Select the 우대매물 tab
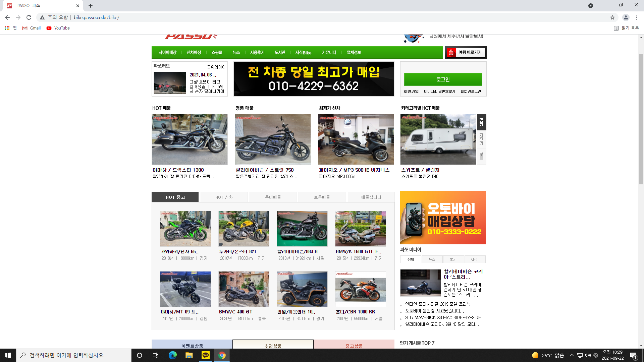 273,197
